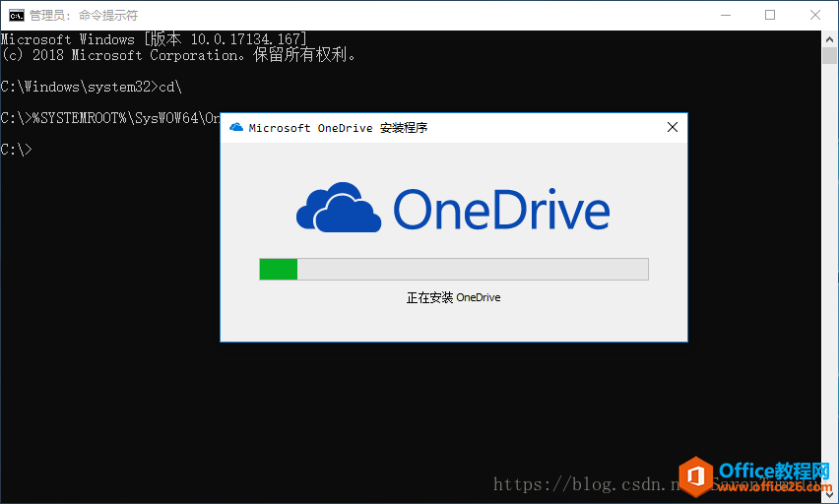
Task: Click the large 'OneDrive' wordmark text
Action: [x=501, y=210]
